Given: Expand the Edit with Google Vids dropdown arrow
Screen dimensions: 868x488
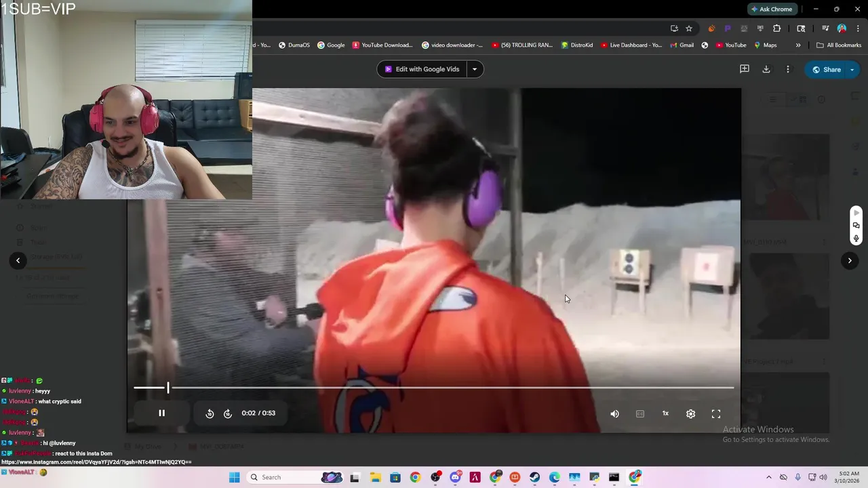Looking at the screenshot, I should coord(475,69).
